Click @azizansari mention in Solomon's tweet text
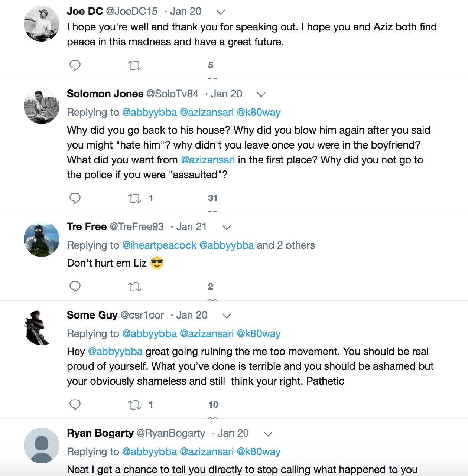The height and width of the screenshot is (476, 468). tap(208, 160)
